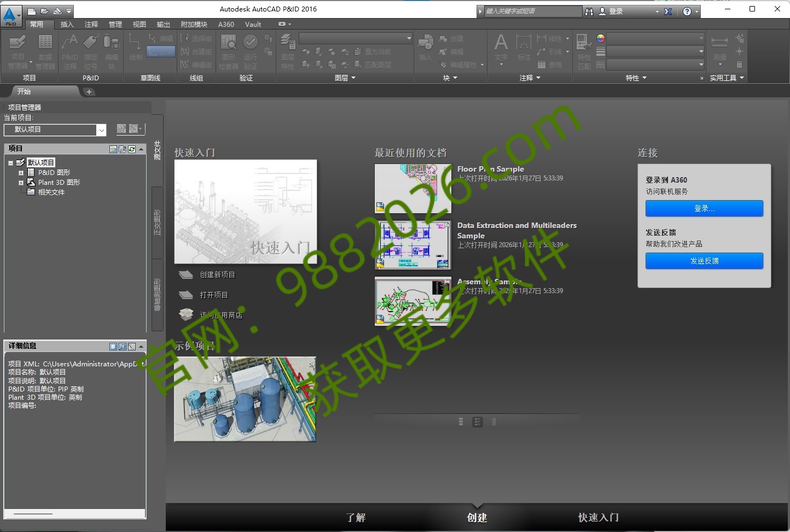Click the blue 登录... button under A360
The width and height of the screenshot is (790, 532).
[704, 208]
